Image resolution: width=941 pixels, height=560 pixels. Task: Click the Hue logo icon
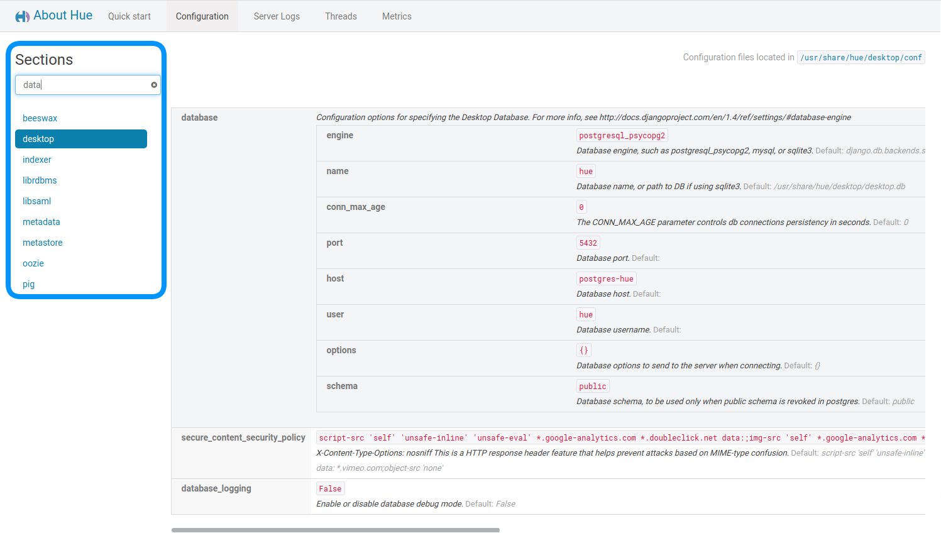(x=23, y=16)
